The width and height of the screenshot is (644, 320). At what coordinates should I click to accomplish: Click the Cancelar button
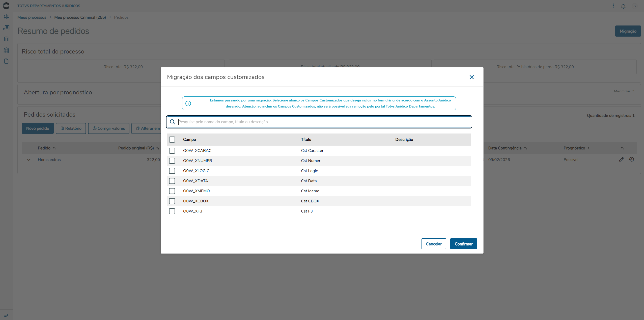(434, 244)
